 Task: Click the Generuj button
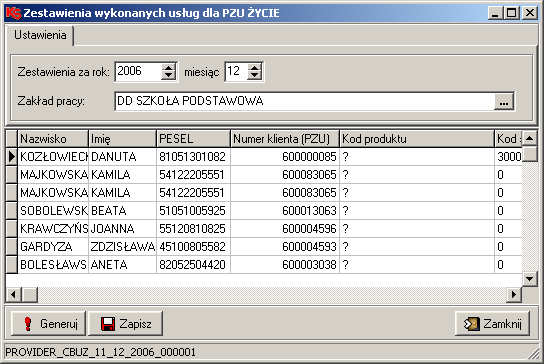coord(49,324)
